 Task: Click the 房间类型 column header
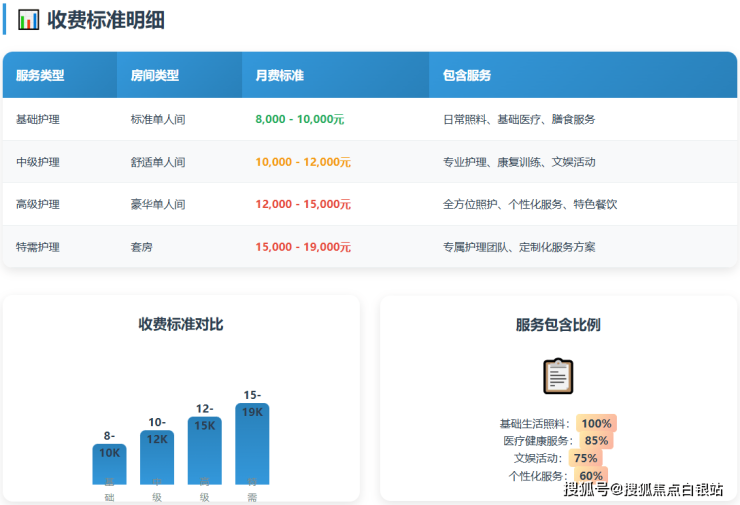[x=155, y=76]
